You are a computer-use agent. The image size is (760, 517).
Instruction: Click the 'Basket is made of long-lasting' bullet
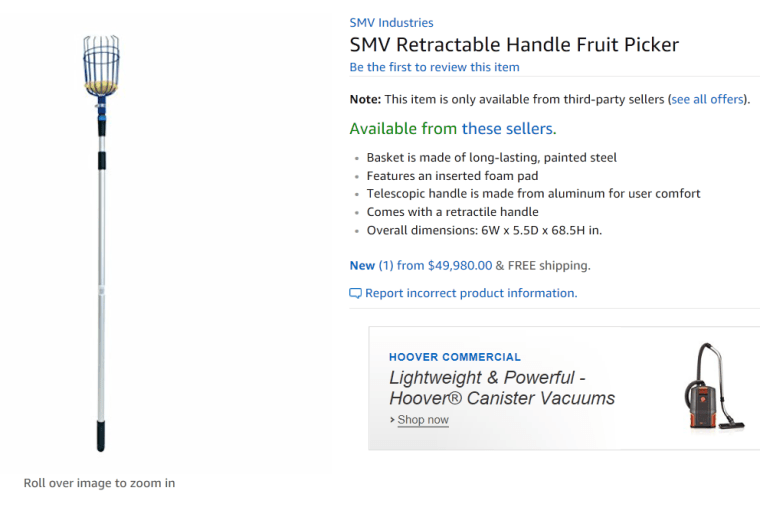(491, 157)
